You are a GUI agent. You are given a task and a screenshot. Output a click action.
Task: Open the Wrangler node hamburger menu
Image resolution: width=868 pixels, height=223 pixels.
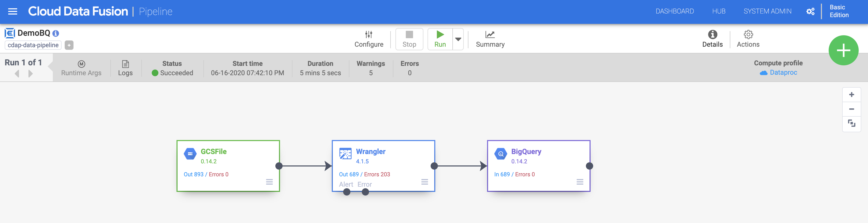[x=425, y=182]
